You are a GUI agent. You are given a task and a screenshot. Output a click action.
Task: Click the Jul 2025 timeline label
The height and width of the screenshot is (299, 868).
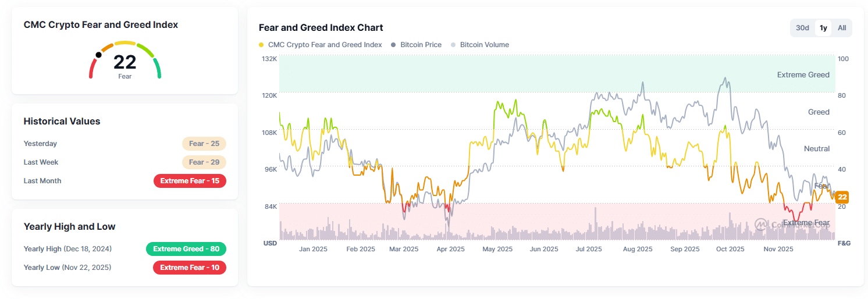pyautogui.click(x=589, y=249)
